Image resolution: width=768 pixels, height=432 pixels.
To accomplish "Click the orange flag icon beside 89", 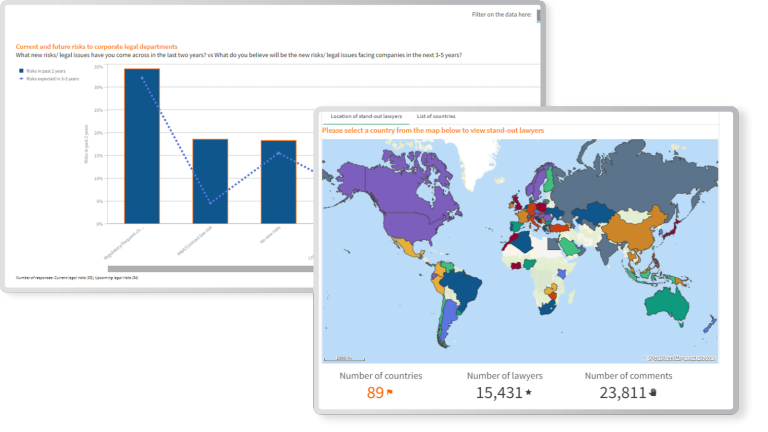I will 390,394.
